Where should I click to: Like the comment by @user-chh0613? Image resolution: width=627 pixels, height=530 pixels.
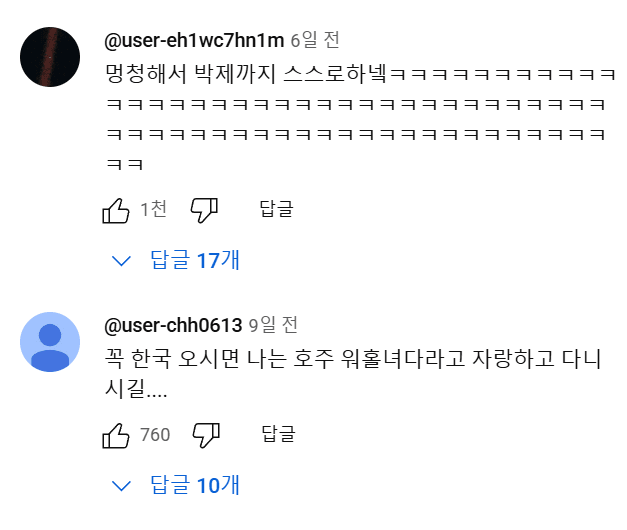[x=116, y=435]
